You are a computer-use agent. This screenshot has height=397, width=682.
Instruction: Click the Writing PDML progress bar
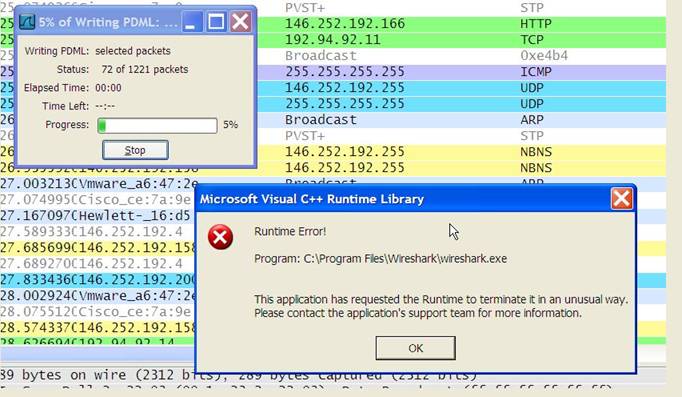(157, 125)
